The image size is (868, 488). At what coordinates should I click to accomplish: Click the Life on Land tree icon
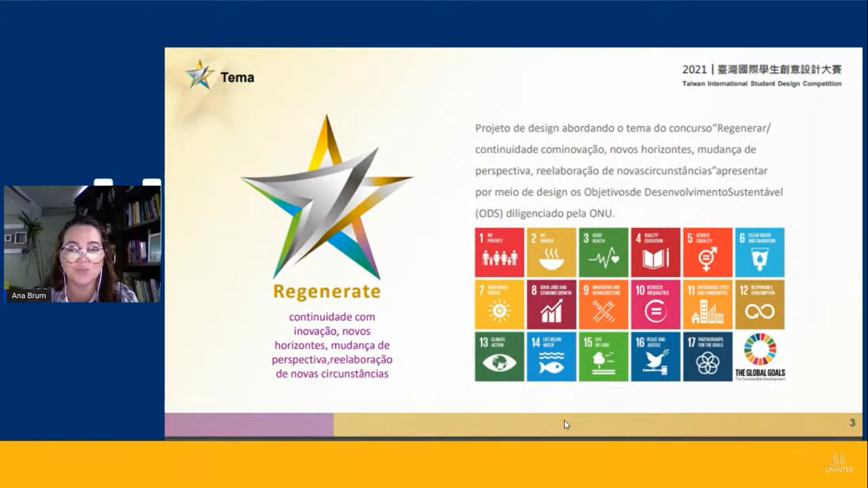[604, 363]
